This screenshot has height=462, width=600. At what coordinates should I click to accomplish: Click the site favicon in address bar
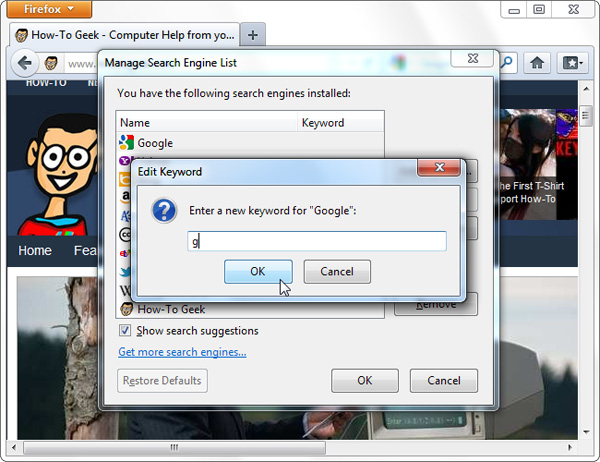[x=51, y=63]
